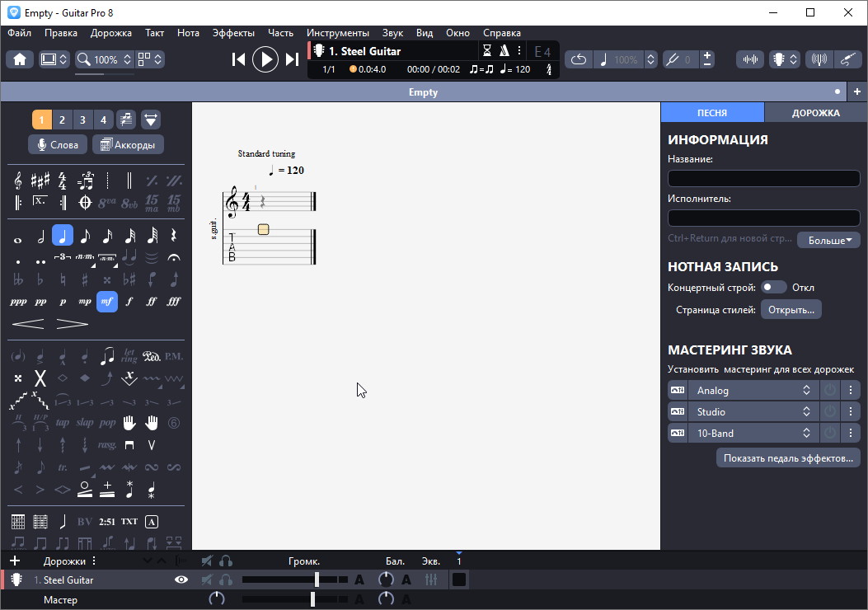The height and width of the screenshot is (610, 868).
Task: Adjust Steel Guitar balance knob
Action: tap(386, 579)
